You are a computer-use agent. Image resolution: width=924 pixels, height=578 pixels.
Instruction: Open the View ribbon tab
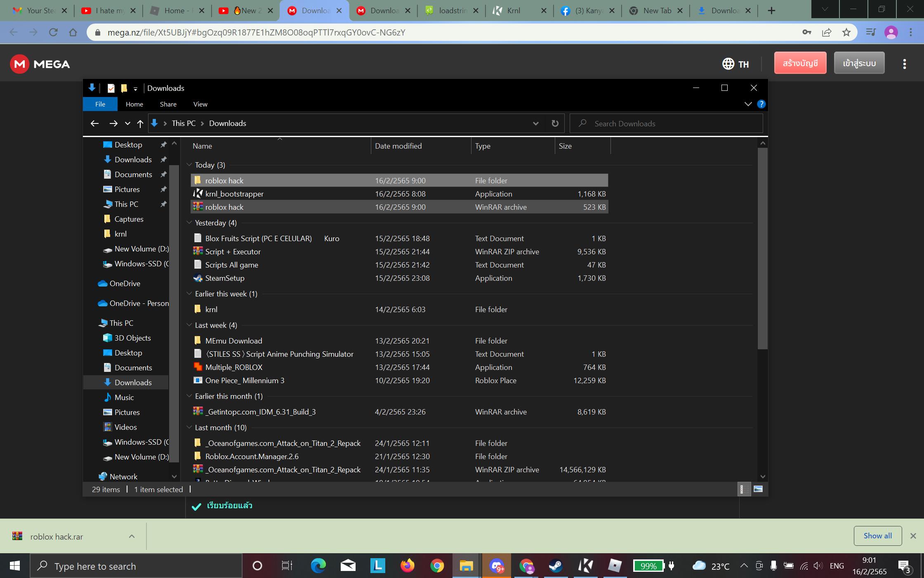(200, 104)
